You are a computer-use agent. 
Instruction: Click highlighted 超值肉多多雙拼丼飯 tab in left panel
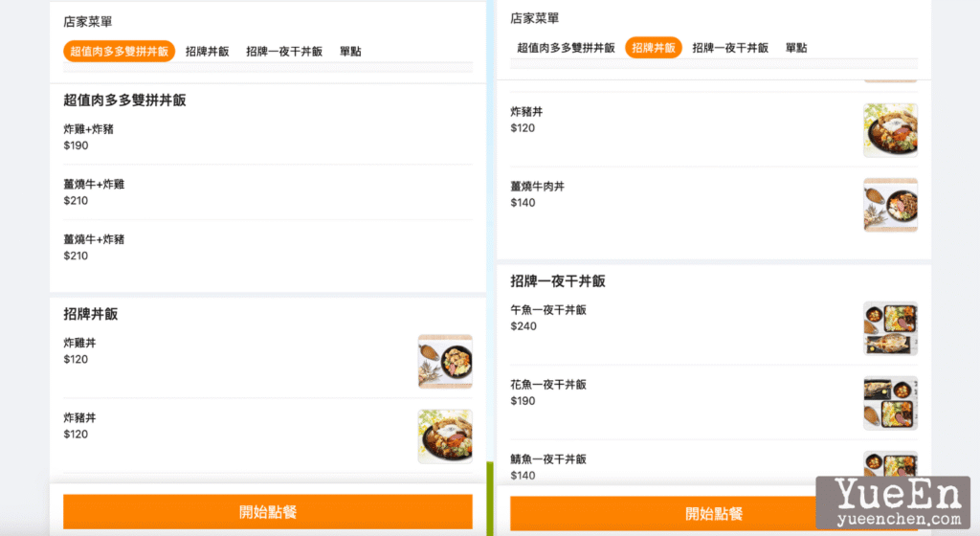(x=120, y=52)
